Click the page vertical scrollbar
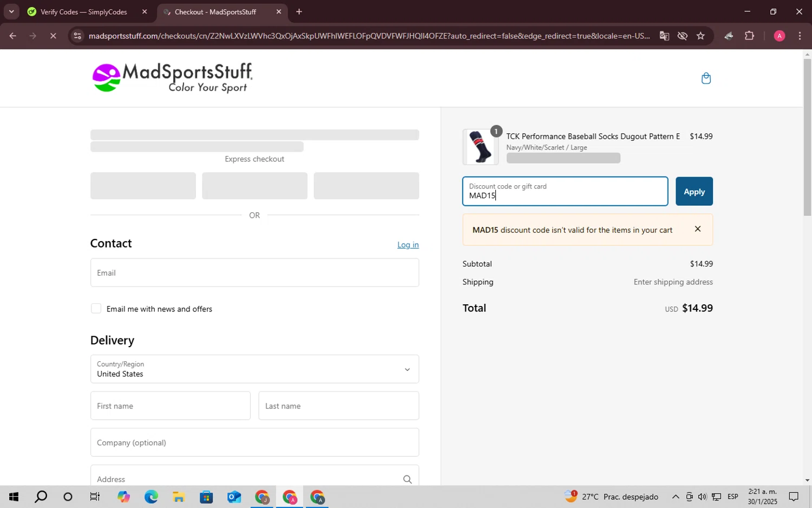The width and height of the screenshot is (812, 508). pyautogui.click(x=807, y=137)
